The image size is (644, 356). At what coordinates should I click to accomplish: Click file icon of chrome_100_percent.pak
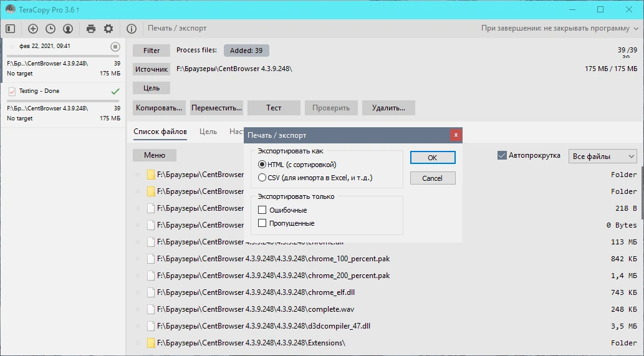(x=151, y=259)
